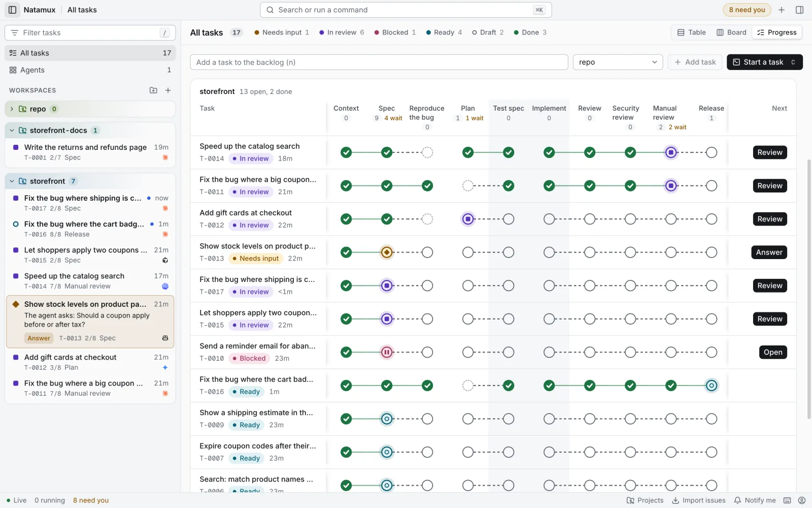Screen dimensions: 812x508
Task: Click the needs-input Spec node for T-0013
Action: [387, 252]
